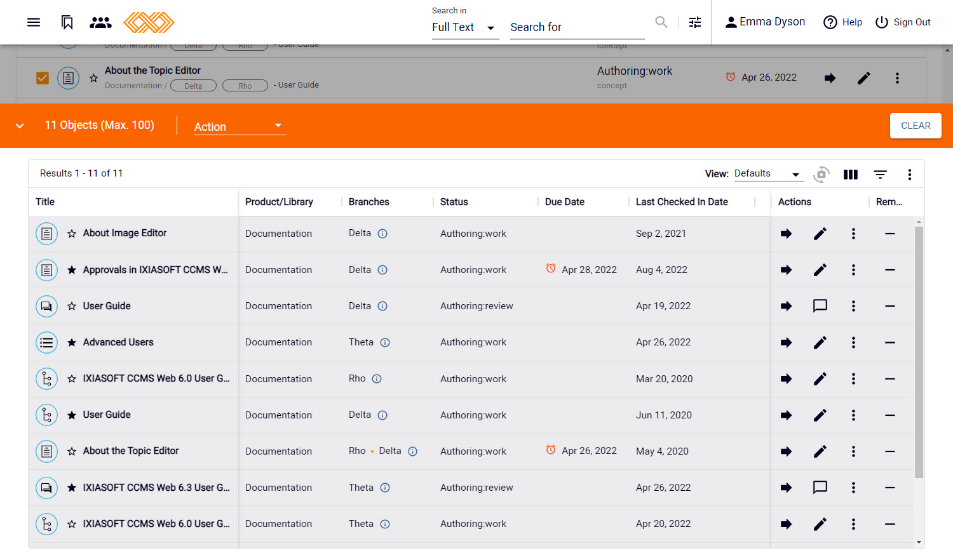
Task: Open the filter list icon
Action: pos(880,175)
